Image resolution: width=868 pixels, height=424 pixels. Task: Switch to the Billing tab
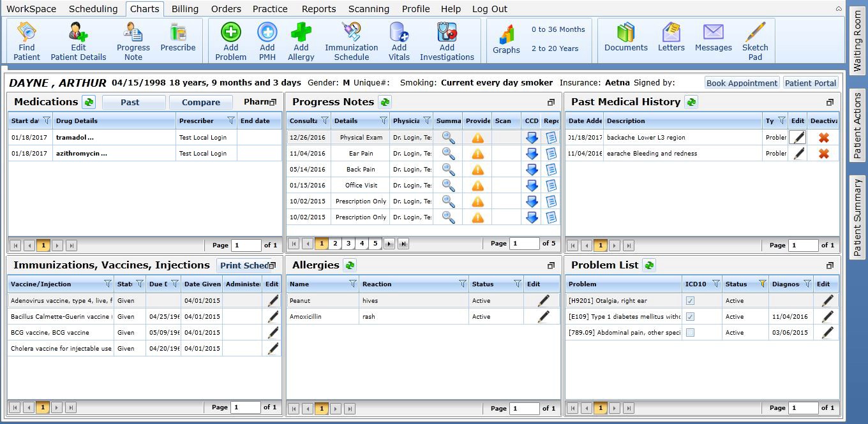(184, 8)
